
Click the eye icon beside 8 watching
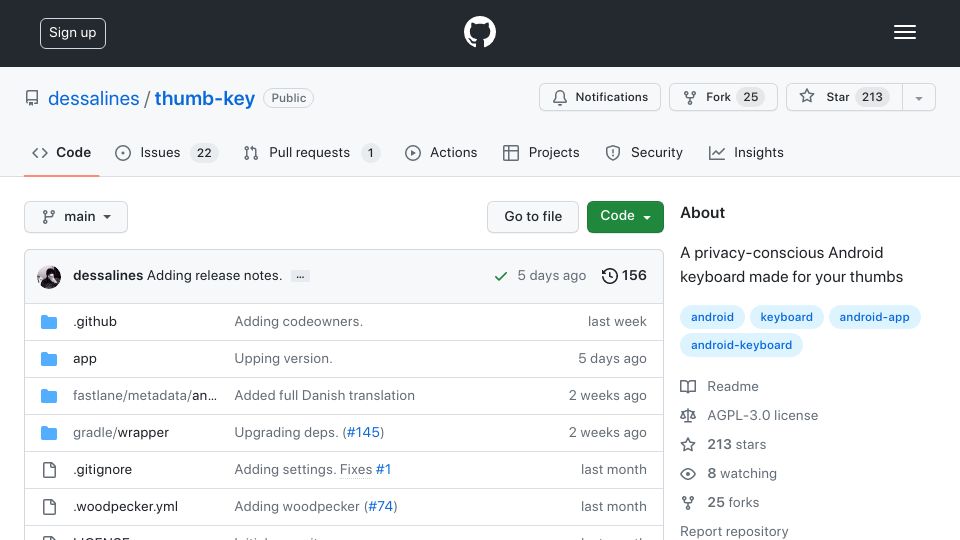click(x=688, y=474)
